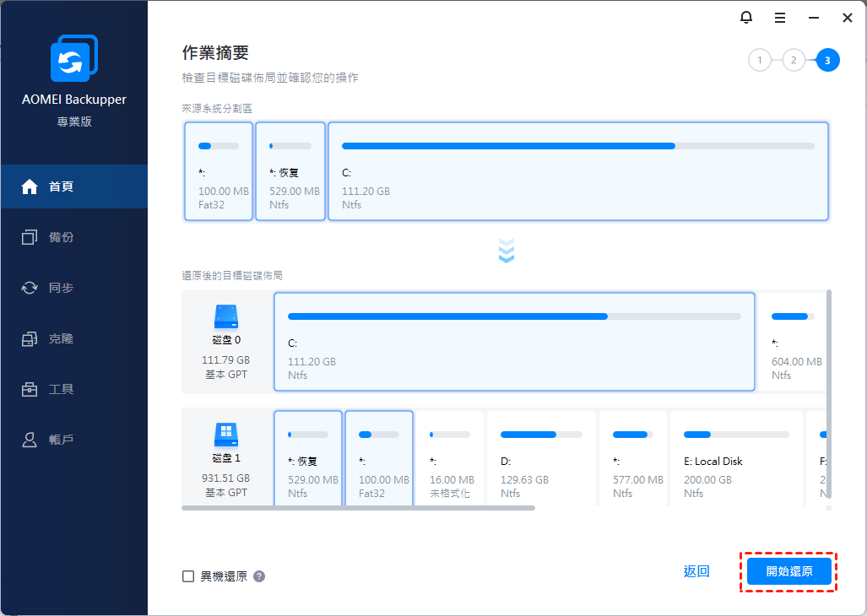Jump to step 1 indicator

760,60
